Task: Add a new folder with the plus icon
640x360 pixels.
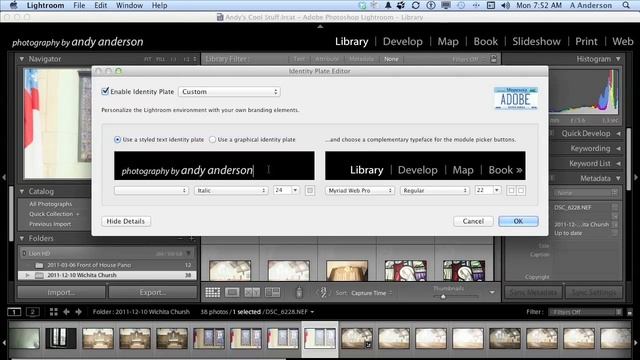Action: (x=192, y=238)
